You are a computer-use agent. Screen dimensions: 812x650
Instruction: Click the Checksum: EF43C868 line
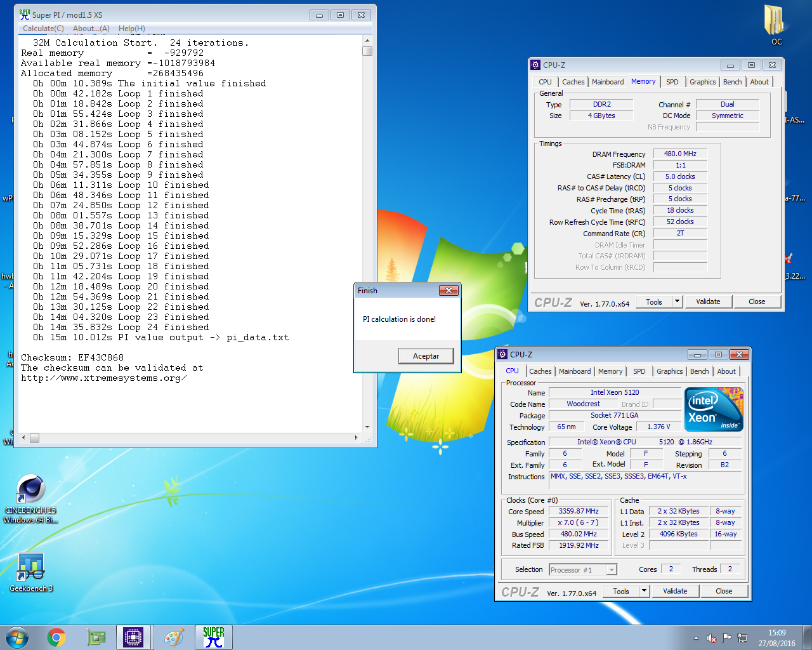click(72, 358)
